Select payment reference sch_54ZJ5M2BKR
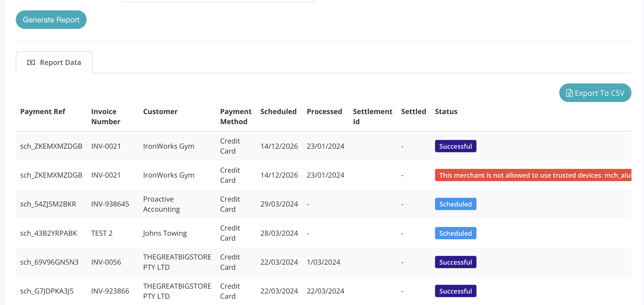644x305 pixels. point(48,204)
